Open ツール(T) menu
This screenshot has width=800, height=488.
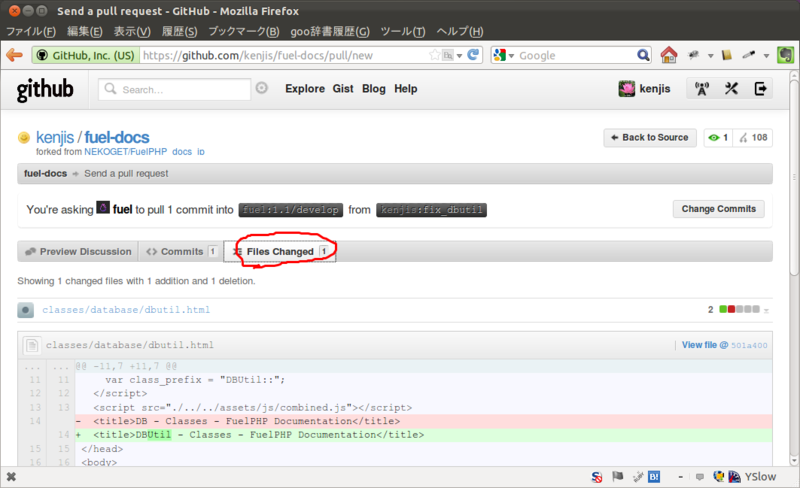click(403, 32)
